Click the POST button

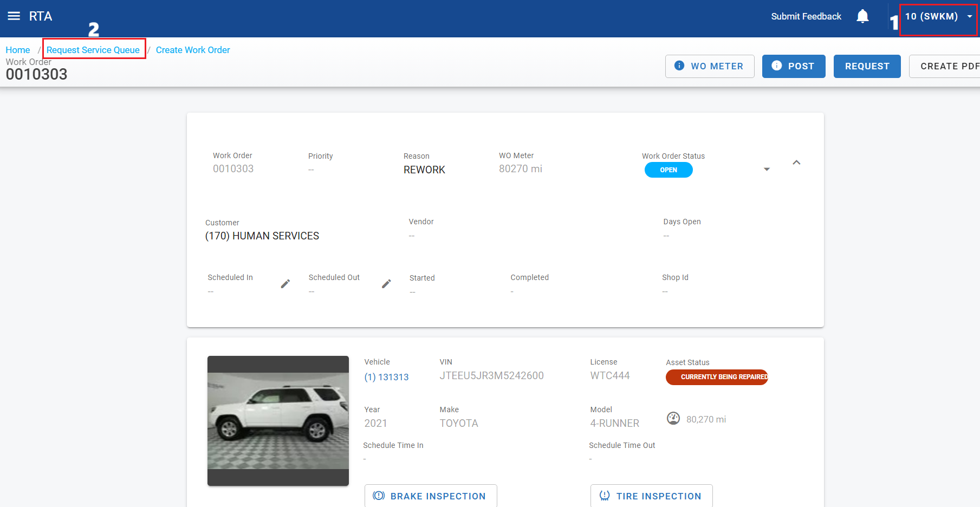pyautogui.click(x=794, y=66)
